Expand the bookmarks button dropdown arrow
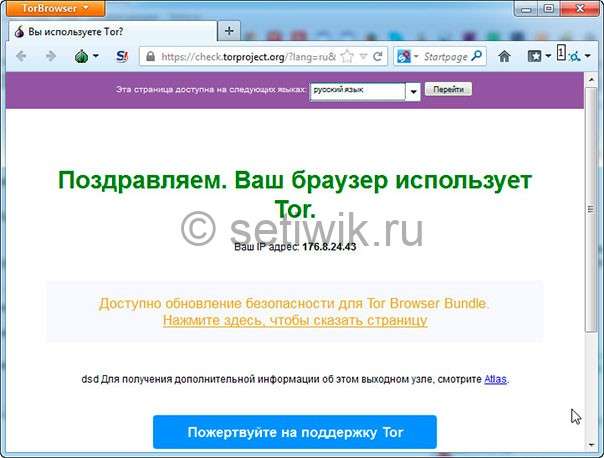Image resolution: width=604 pixels, height=458 pixels. pos(548,57)
